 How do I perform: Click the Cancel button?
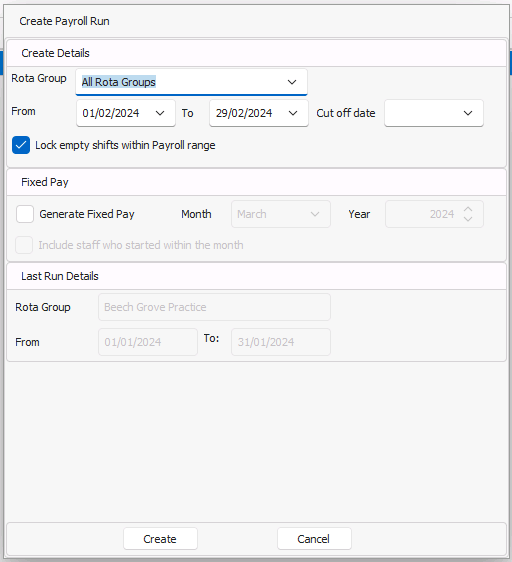point(314,539)
